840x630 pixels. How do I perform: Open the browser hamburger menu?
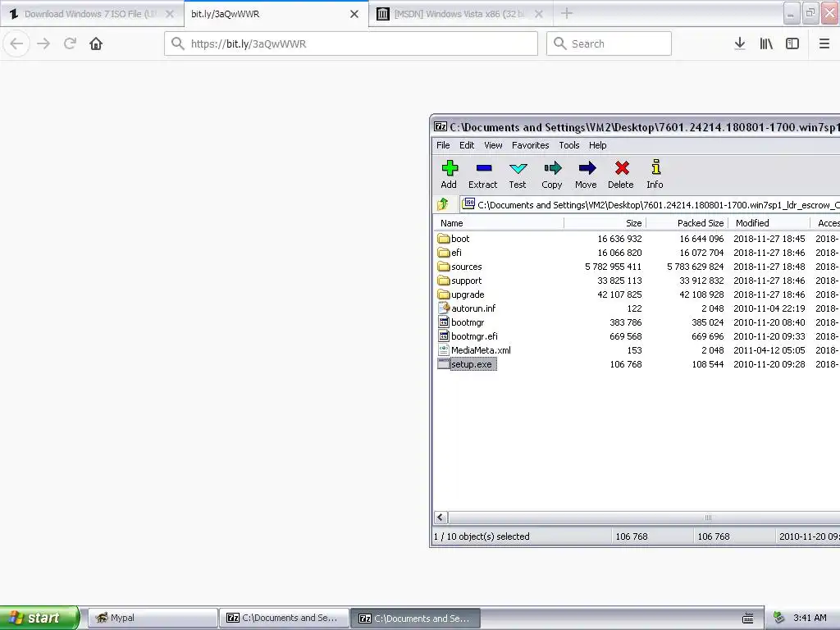[824, 43]
